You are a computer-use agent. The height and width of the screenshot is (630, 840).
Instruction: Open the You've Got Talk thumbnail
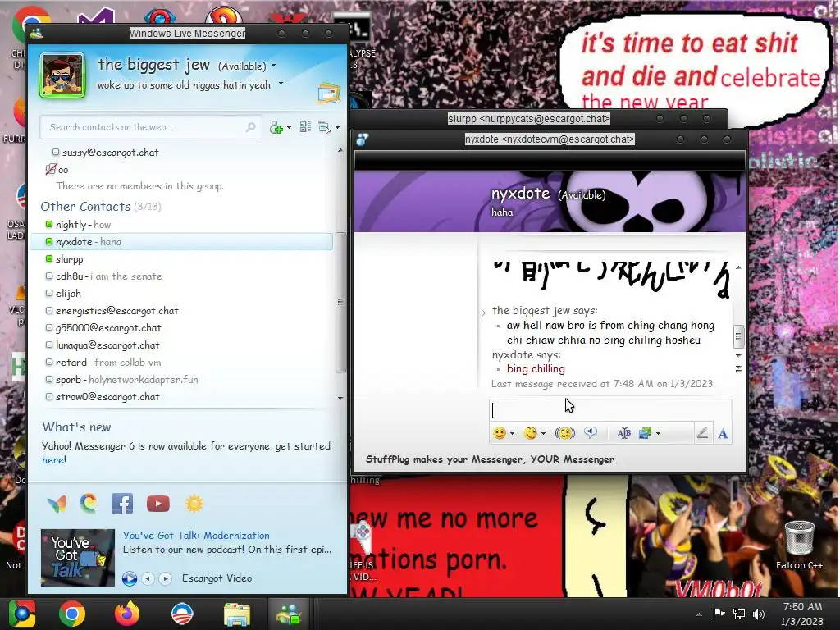(78, 558)
